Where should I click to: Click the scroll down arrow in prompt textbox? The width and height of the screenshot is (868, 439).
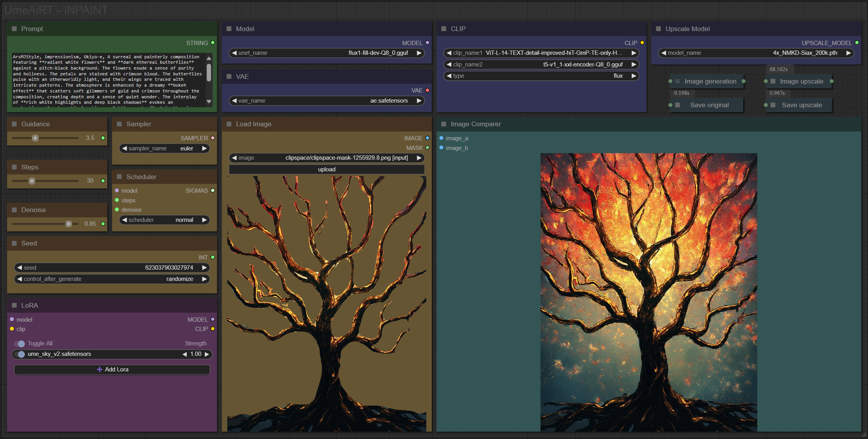[209, 101]
